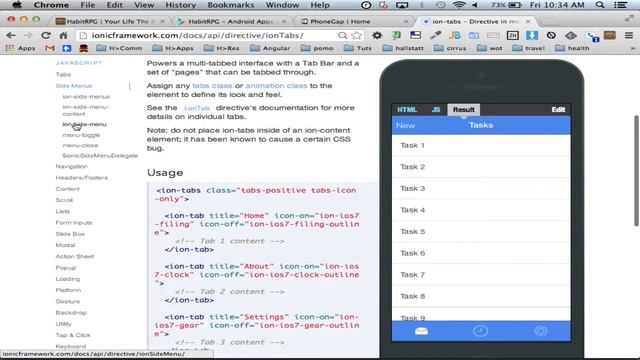Open the Tuts bookmarks folder
640x360 pixels.
click(358, 48)
